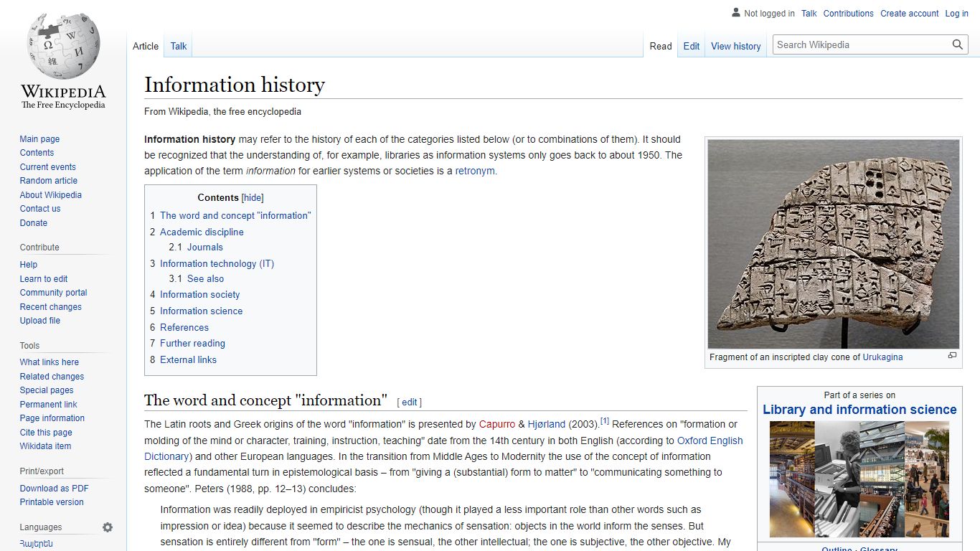Open the Oxford English Dictionary link

click(x=710, y=441)
